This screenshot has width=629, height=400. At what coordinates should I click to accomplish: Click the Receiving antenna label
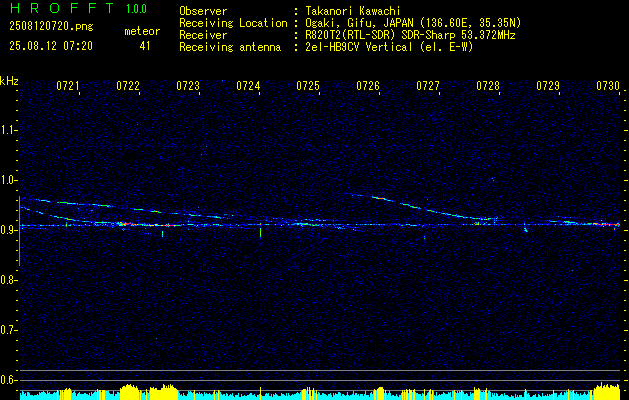click(x=230, y=47)
